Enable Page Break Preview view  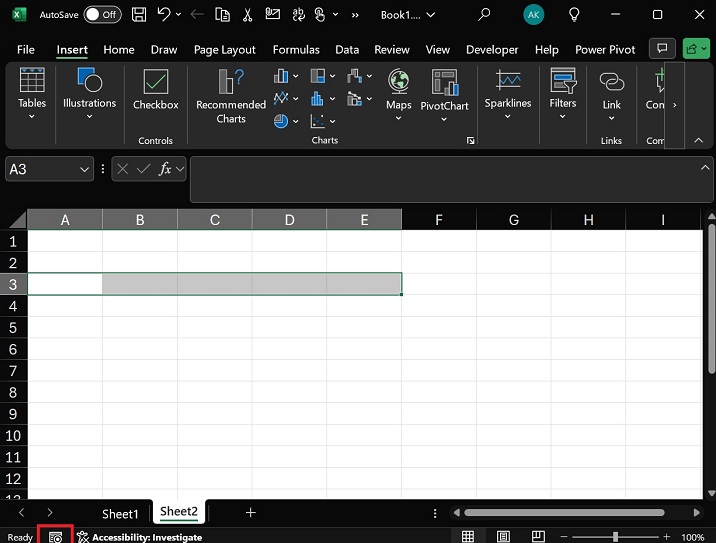[540, 537]
